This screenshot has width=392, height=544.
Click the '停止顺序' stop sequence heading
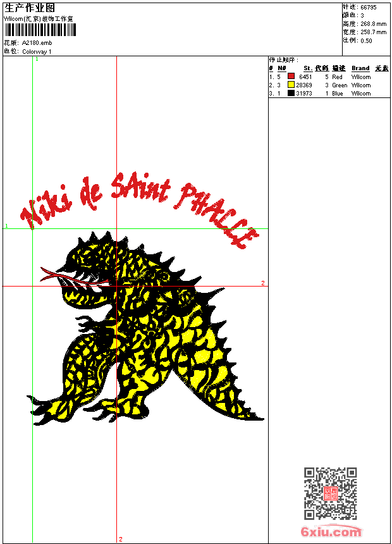pyautogui.click(x=283, y=59)
